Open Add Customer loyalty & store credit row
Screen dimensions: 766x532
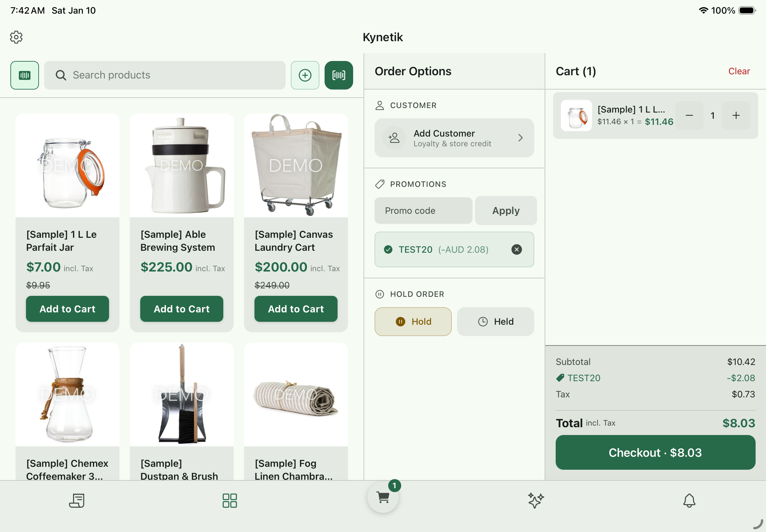click(454, 138)
